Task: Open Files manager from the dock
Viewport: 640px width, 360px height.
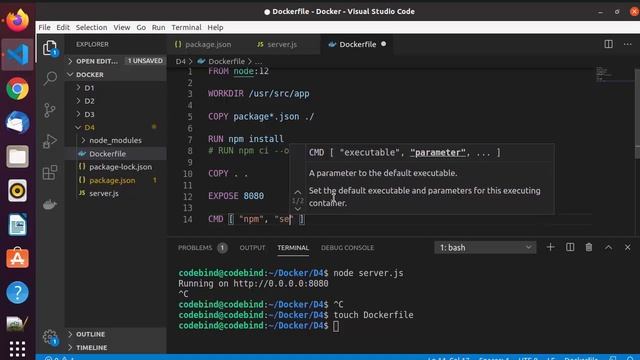Action: coord(18,157)
